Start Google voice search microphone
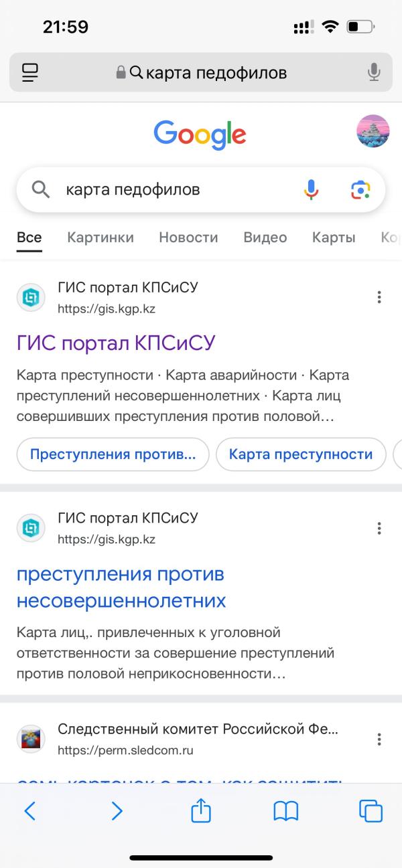This screenshot has height=868, width=402. click(311, 190)
